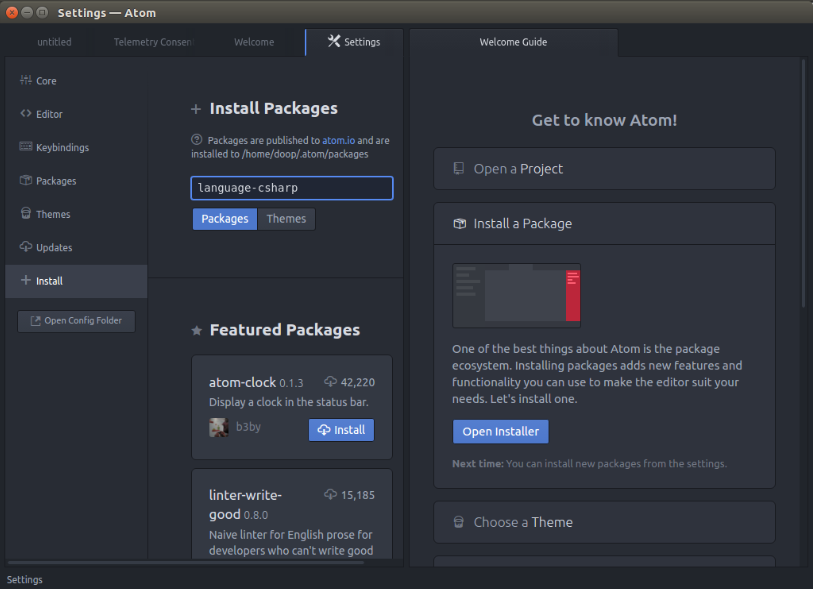The width and height of the screenshot is (813, 589).
Task: Click the Editor code brackets icon
Action: click(25, 113)
